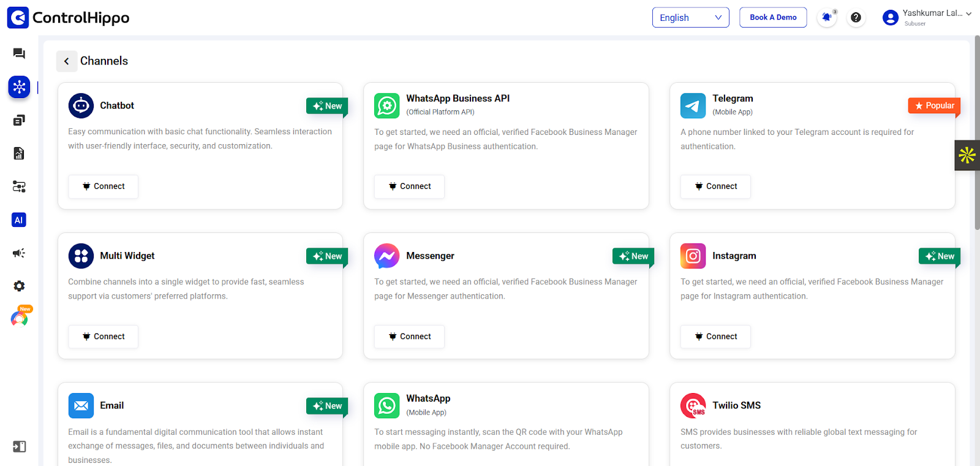Screen dimensions: 980x466
Task: Click the ControlHippo logo
Action: [x=68, y=18]
